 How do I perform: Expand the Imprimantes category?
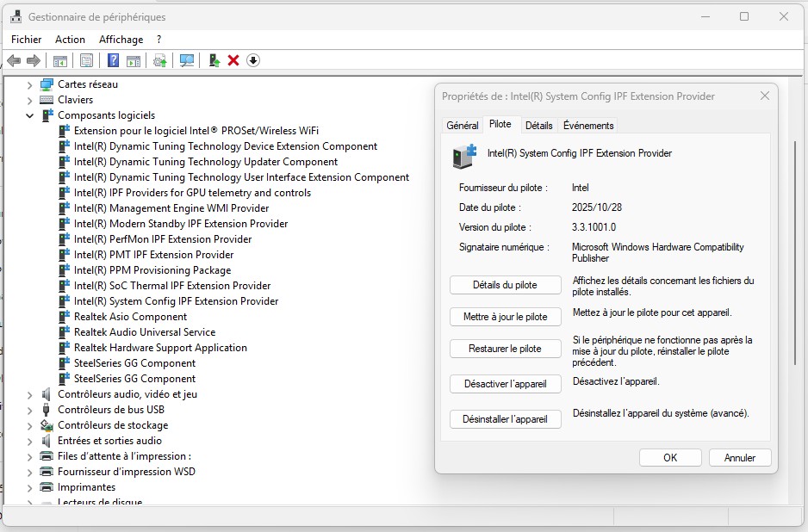coord(29,487)
